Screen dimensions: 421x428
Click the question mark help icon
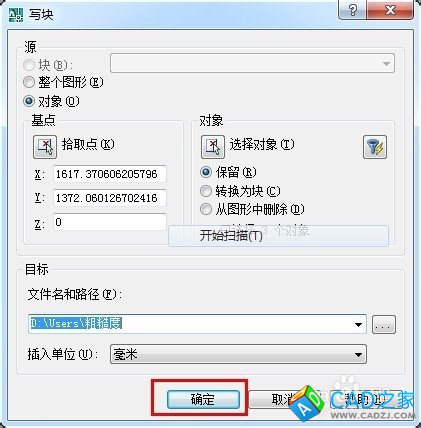point(352,10)
